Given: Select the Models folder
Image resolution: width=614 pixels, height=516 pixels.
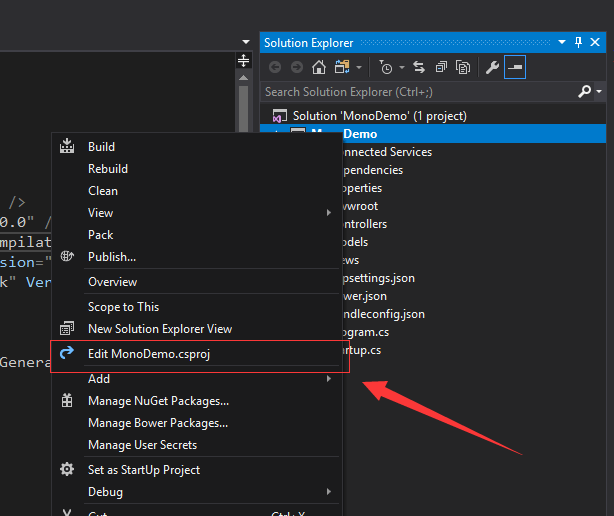Looking at the screenshot, I should 355,242.
